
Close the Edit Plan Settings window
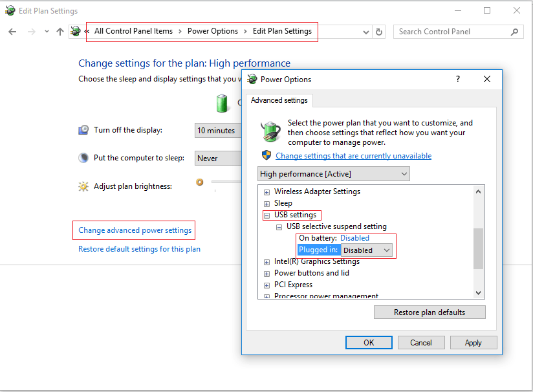coord(517,10)
